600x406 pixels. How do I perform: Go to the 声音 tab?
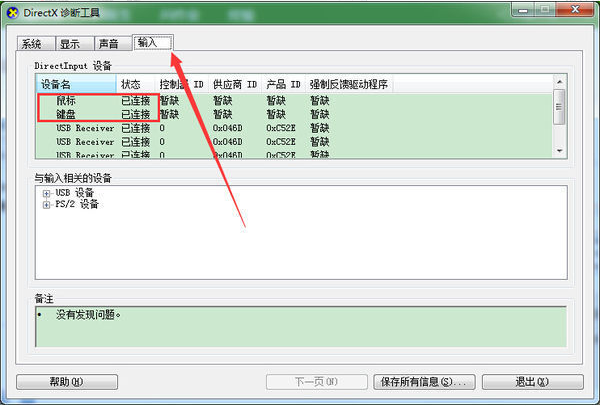[x=108, y=44]
